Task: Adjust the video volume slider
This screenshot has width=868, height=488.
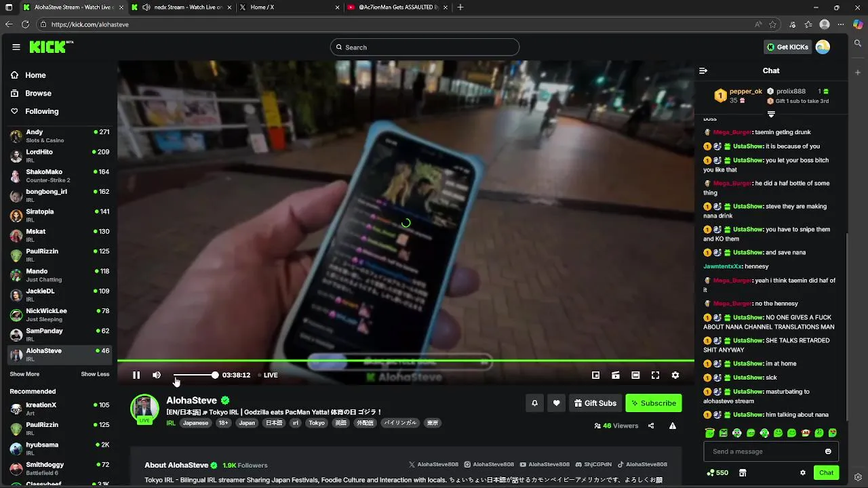Action: tap(195, 375)
